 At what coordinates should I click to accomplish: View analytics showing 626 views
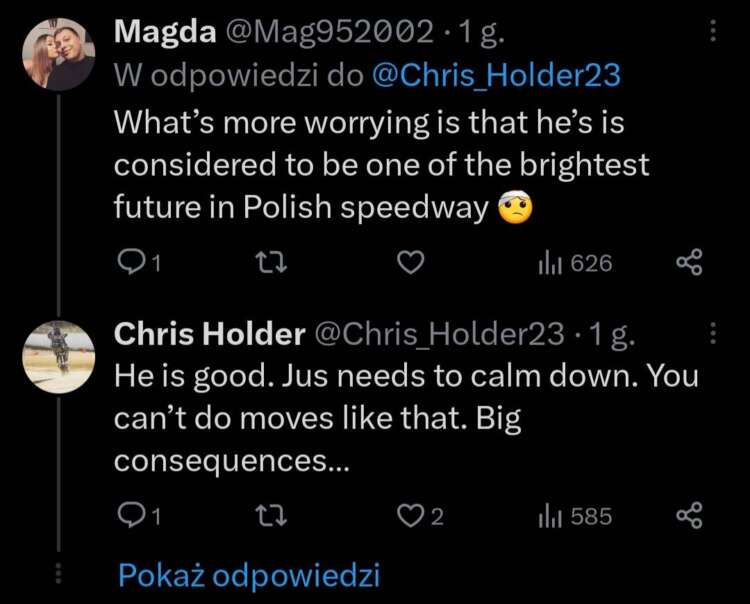click(575, 262)
